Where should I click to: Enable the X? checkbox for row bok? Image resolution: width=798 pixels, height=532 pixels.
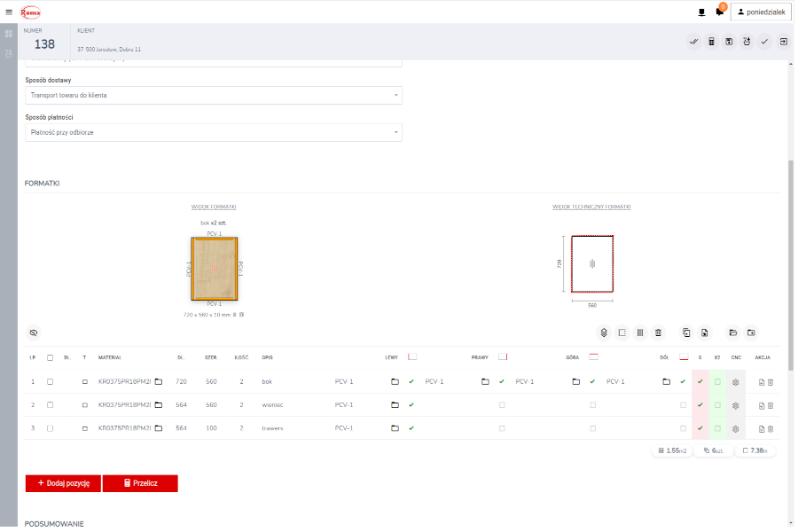point(717,382)
